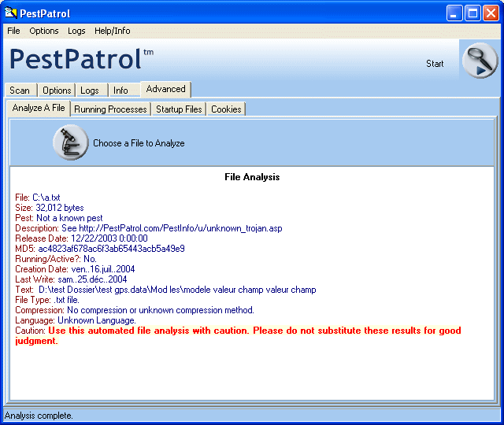Switch to the Scan tab
This screenshot has width=504, height=425.
click(20, 91)
